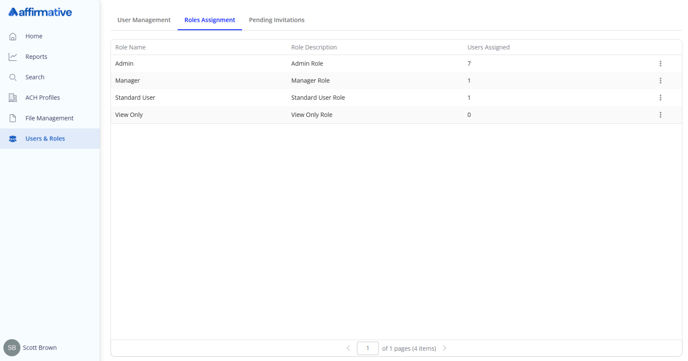Click the Role Description column header

[314, 47]
